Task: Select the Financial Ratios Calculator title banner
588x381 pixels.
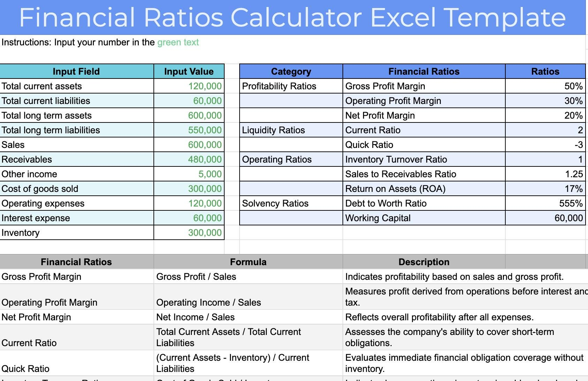Action: (292, 17)
